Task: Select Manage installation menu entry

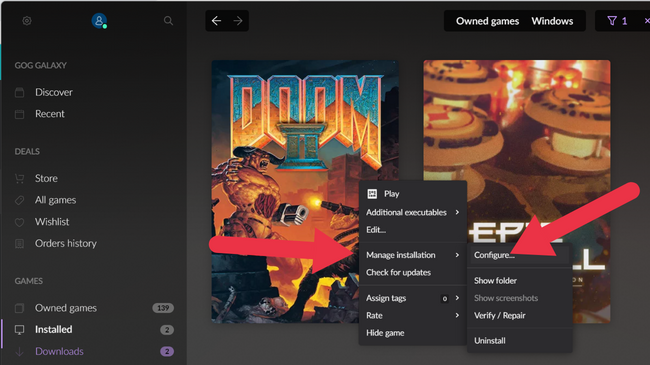Action: point(400,255)
